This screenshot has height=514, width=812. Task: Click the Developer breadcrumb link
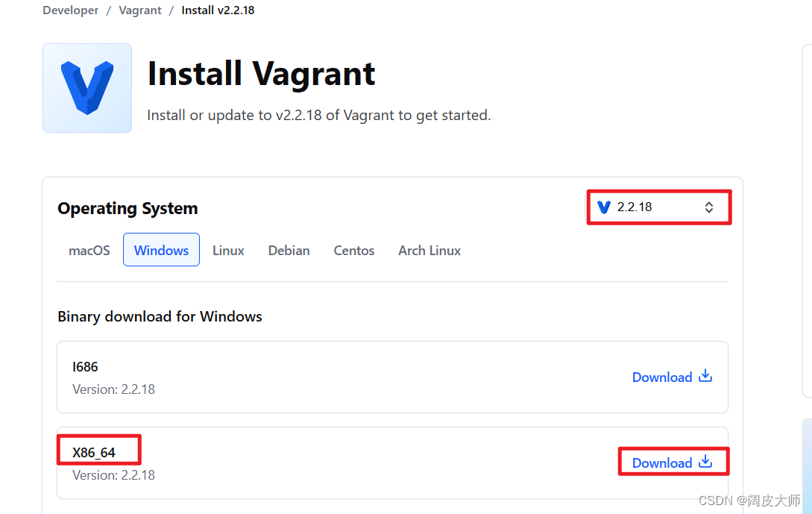pyautogui.click(x=70, y=10)
